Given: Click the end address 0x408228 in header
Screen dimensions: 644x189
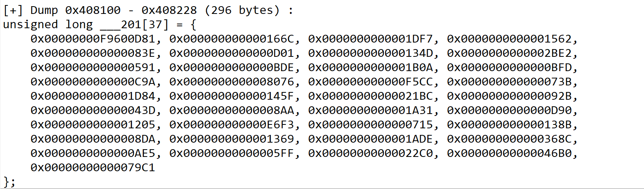Looking at the screenshot, I should (x=169, y=10).
